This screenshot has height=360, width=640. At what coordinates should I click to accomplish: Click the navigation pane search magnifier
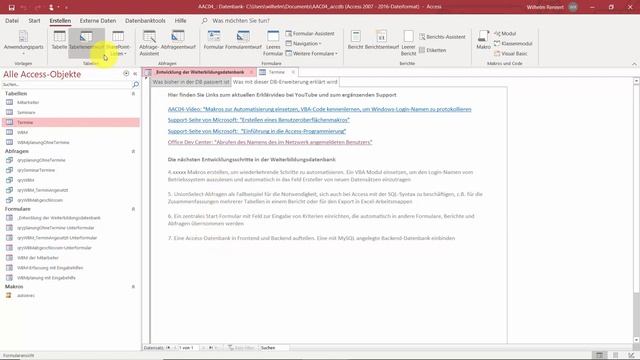click(136, 84)
